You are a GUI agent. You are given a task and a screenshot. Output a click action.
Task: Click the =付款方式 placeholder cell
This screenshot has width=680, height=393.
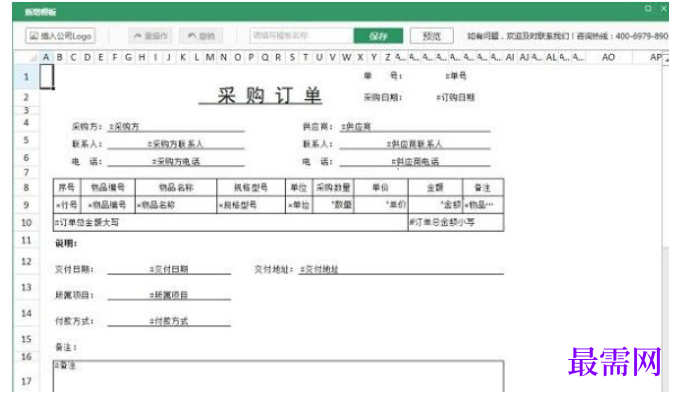pyautogui.click(x=169, y=321)
